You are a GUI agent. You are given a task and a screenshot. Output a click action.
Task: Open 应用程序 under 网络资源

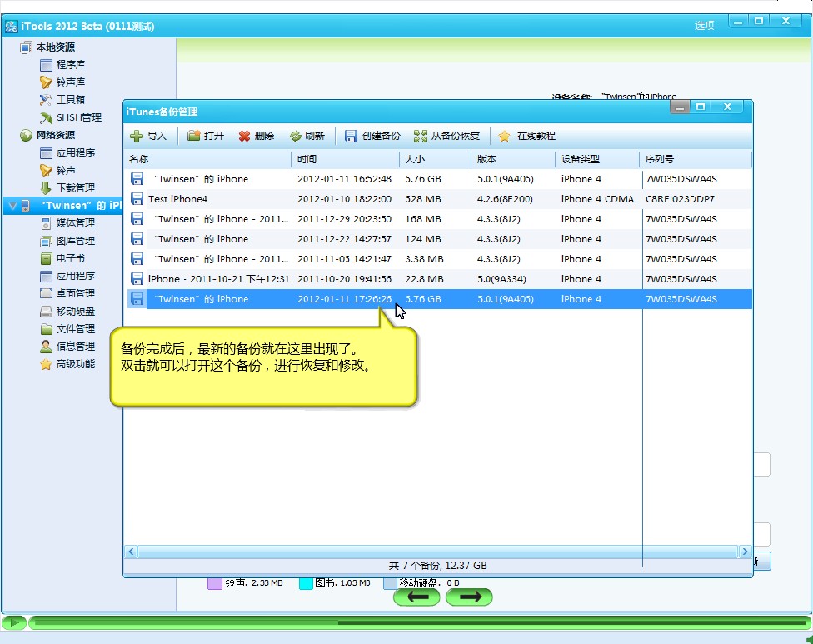click(x=75, y=153)
